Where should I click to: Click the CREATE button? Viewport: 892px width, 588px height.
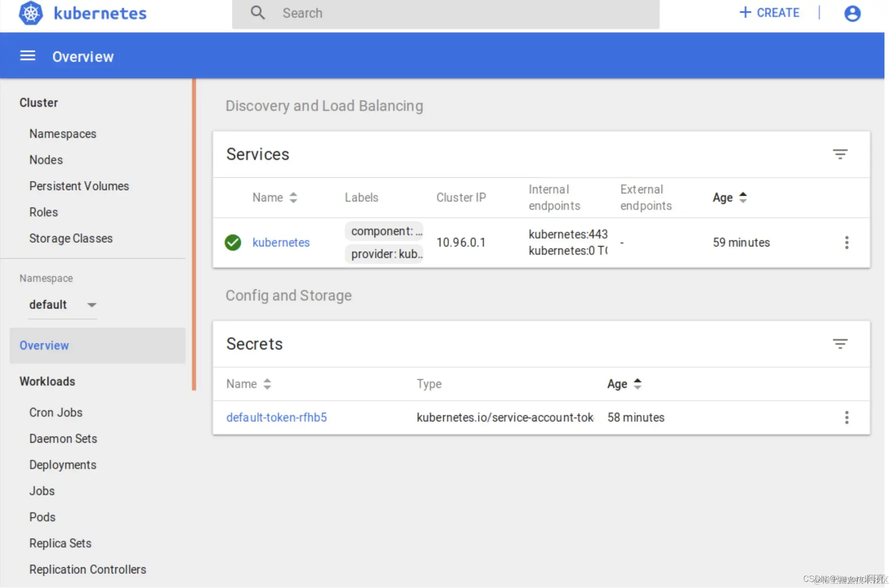[769, 13]
